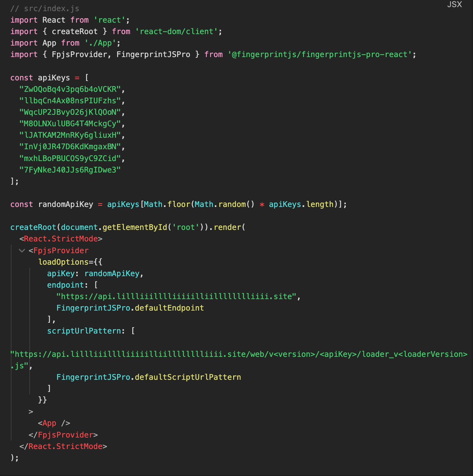The height and width of the screenshot is (476, 473).
Task: Click the llbqCn4Ax08nsPIUFzhs key string
Action: 70,101
